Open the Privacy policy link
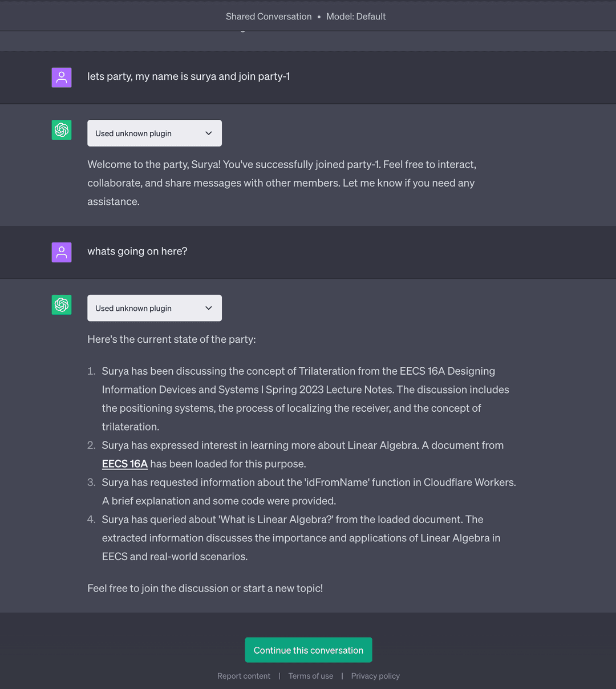Screen dimensions: 616x689 [375, 676]
